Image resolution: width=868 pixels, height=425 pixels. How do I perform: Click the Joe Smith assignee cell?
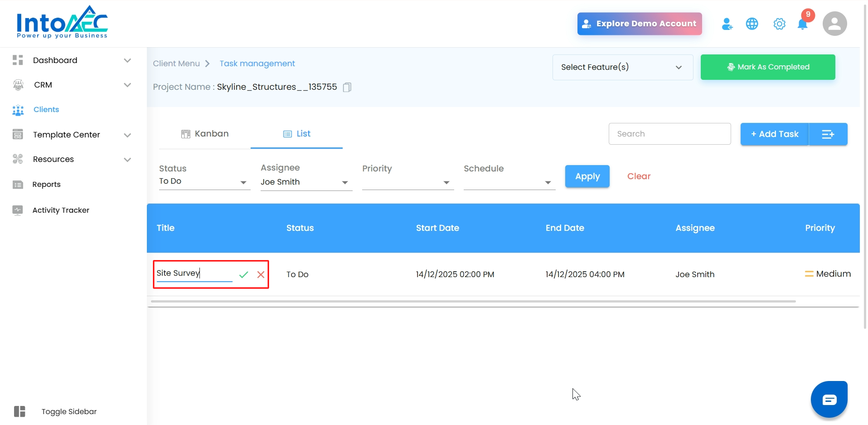tap(695, 274)
